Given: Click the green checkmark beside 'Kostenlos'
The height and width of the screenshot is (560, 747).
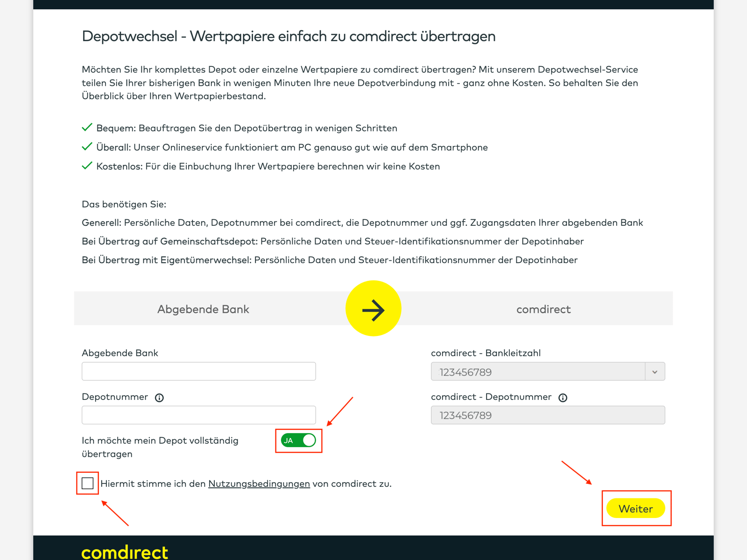Looking at the screenshot, I should click(x=87, y=165).
